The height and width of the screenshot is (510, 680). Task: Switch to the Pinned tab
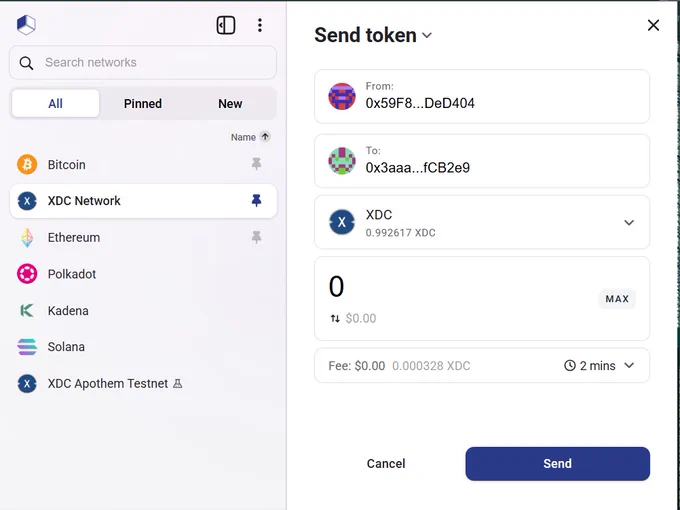click(x=143, y=104)
